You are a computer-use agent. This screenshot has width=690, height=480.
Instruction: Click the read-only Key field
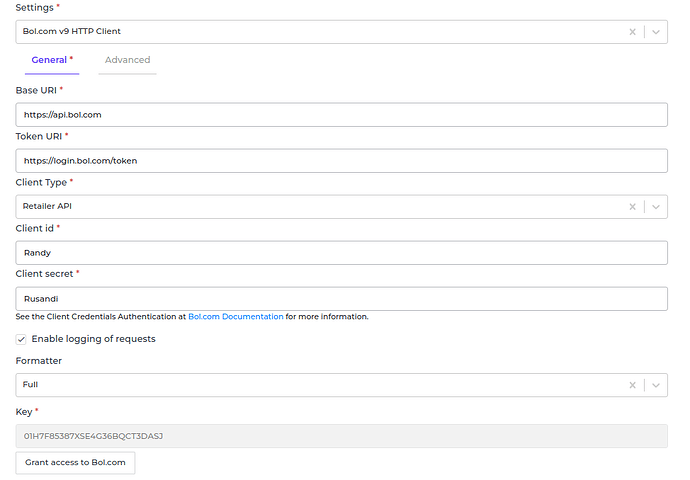pyautogui.click(x=341, y=436)
